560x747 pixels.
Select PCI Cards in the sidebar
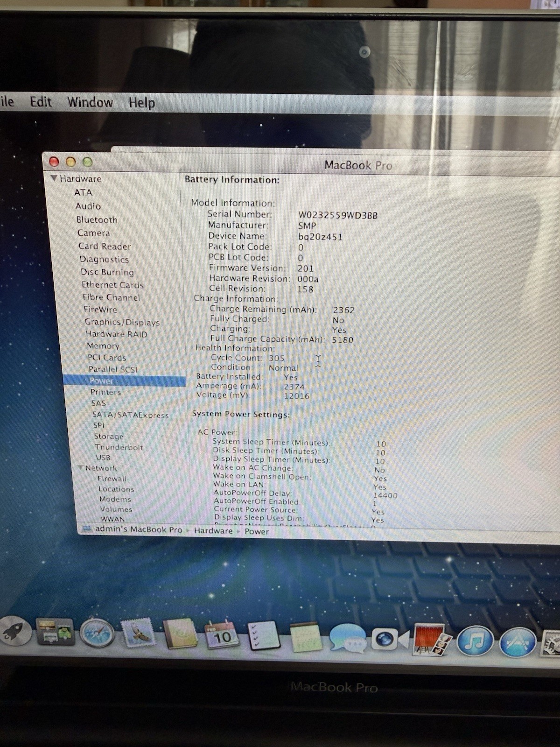107,358
